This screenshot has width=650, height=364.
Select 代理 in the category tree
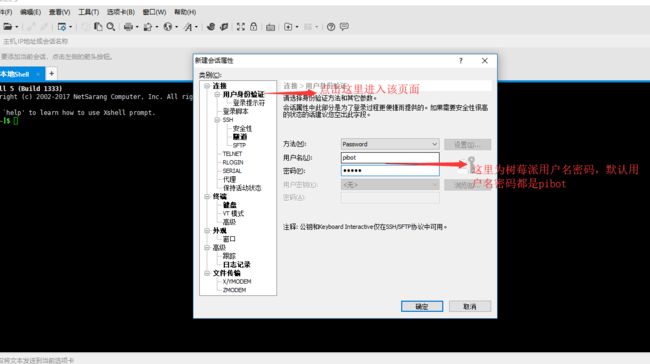coord(229,180)
